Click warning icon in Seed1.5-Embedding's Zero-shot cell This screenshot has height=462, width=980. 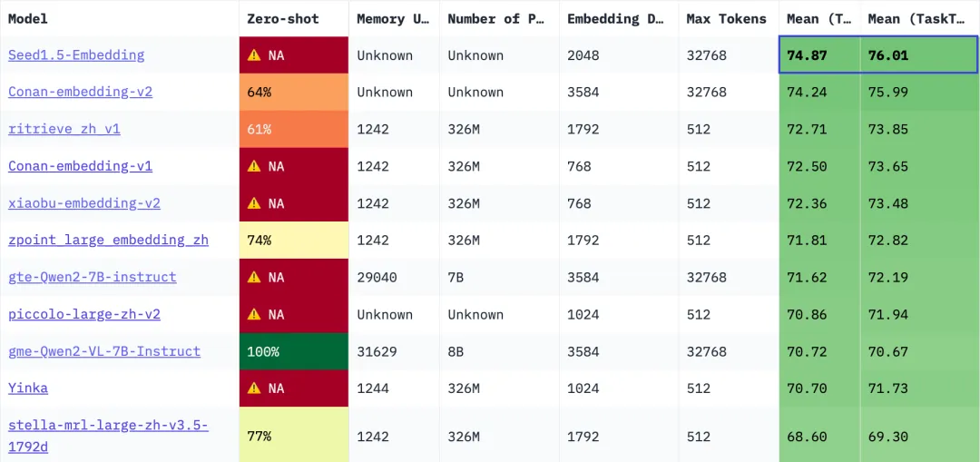point(254,55)
